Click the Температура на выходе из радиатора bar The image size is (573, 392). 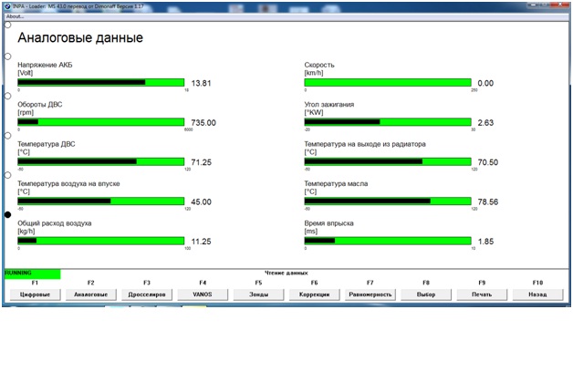pos(388,161)
